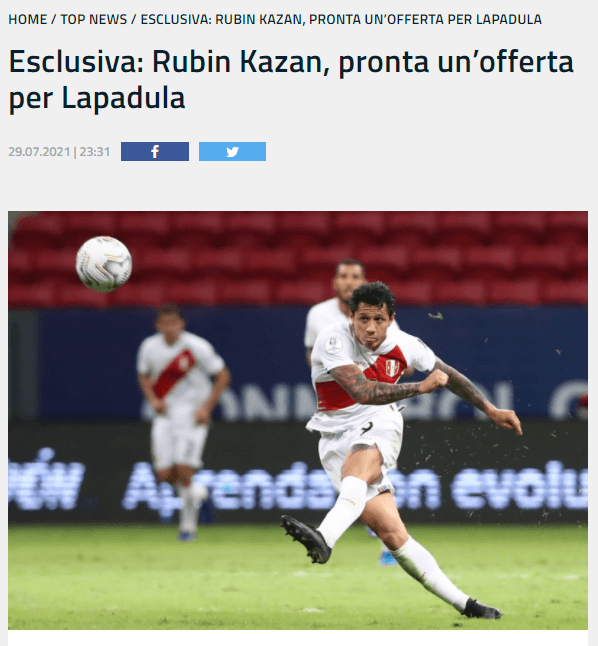The width and height of the screenshot is (598, 646).
Task: Click the soccer ball in the photo
Action: [x=103, y=264]
